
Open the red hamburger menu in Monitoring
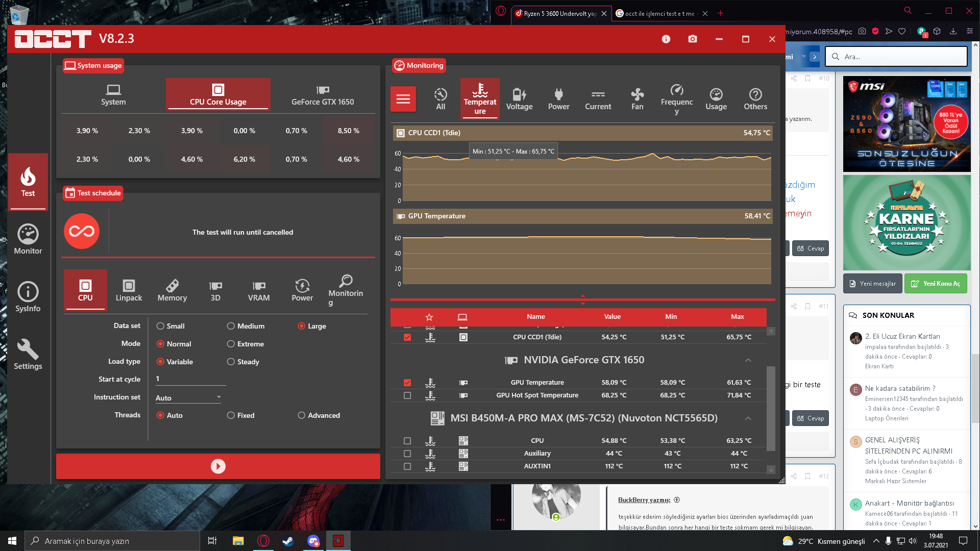point(403,99)
